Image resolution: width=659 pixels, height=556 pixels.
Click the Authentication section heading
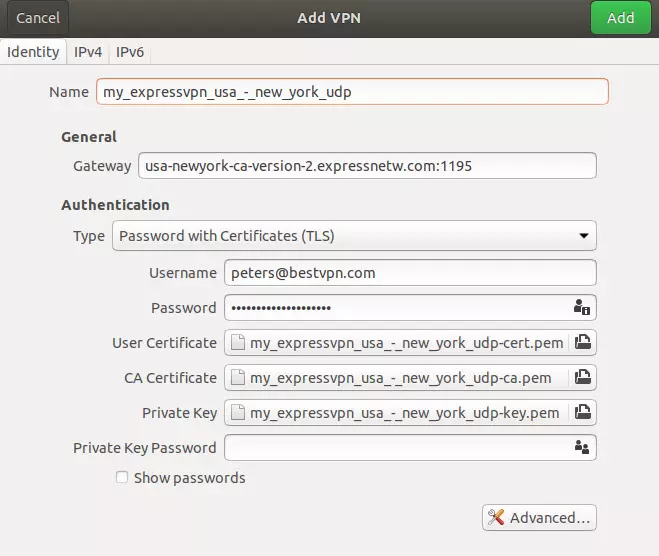point(116,205)
